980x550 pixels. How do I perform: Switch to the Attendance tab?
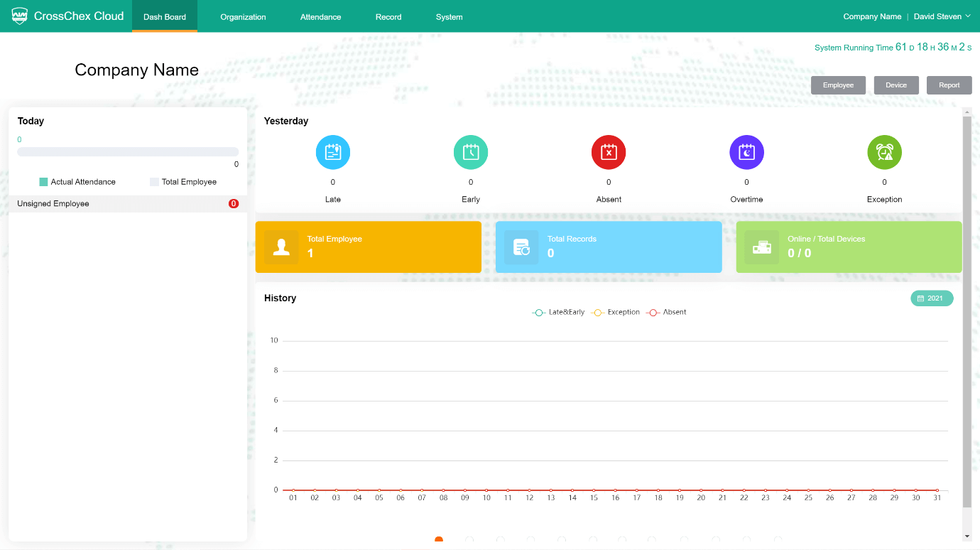[320, 17]
